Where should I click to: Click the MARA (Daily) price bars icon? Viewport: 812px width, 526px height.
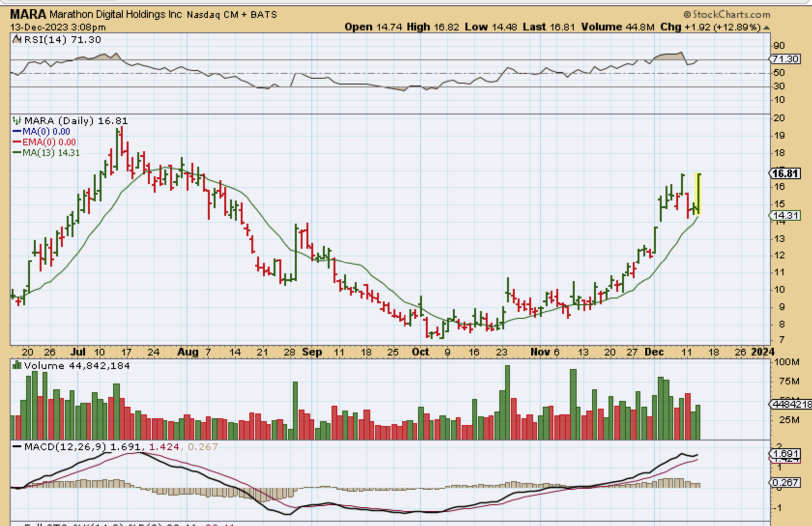click(x=17, y=121)
